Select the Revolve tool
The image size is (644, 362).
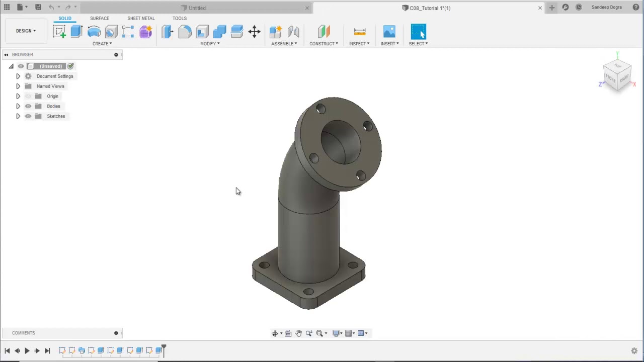[94, 32]
